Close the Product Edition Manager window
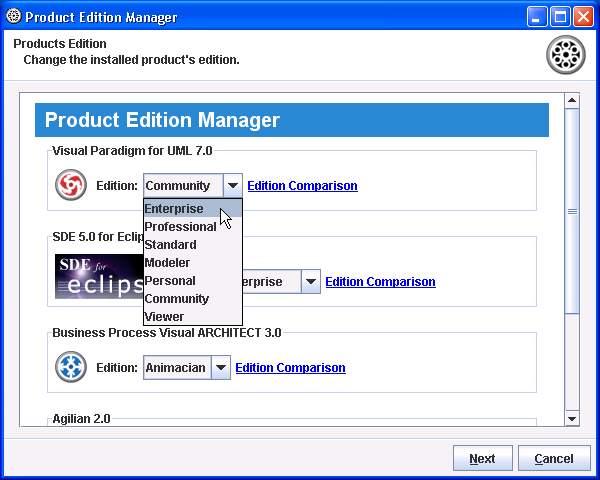The image size is (600, 480). (584, 17)
